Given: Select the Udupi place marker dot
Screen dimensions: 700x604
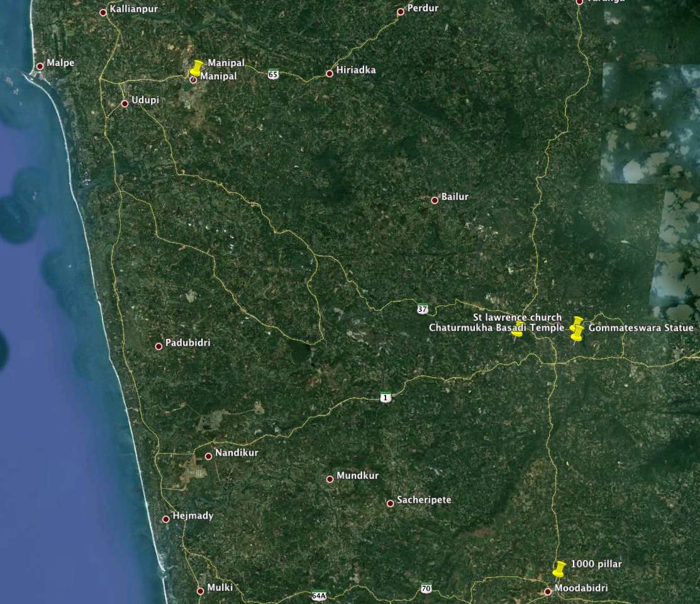Looking at the screenshot, I should (125, 104).
